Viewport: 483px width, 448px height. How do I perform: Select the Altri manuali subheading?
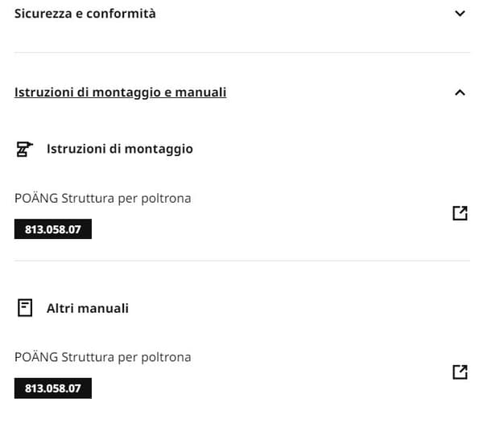87,308
